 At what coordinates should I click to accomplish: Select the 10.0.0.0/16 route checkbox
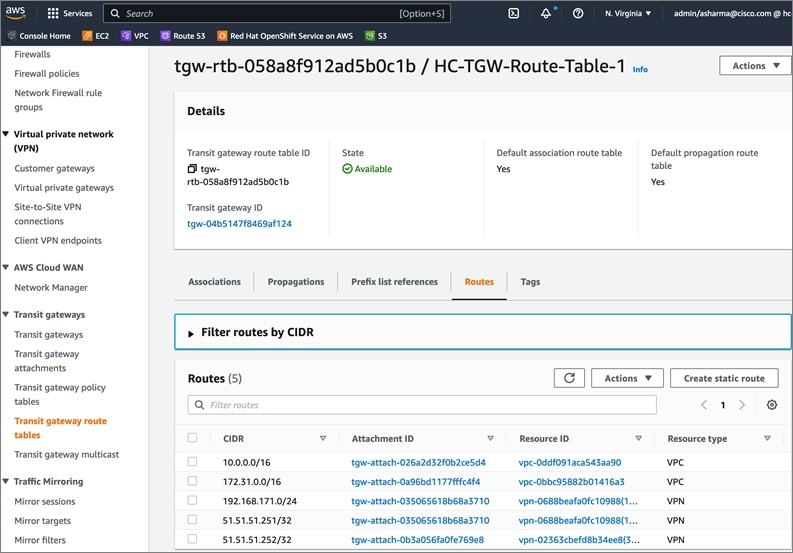pyautogui.click(x=192, y=462)
